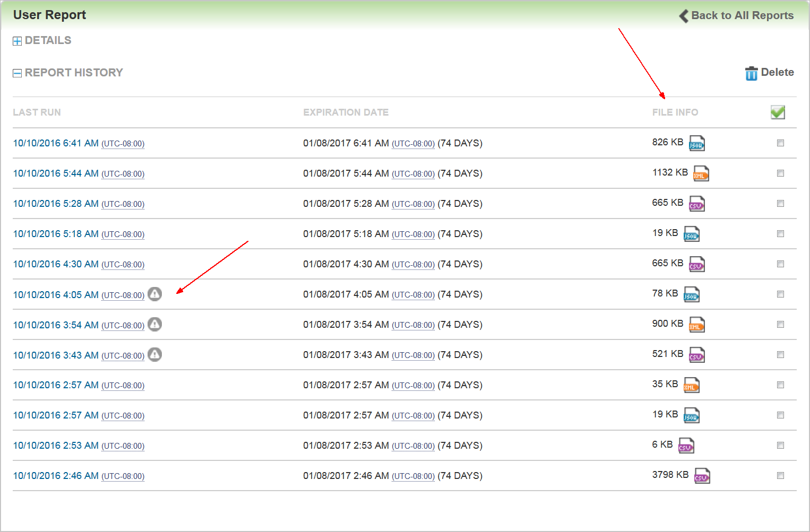Click the 1132 KB file size text

click(670, 172)
